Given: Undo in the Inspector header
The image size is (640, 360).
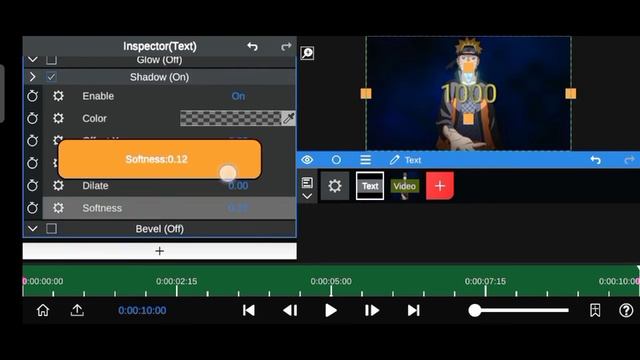Looking at the screenshot, I should coord(252,47).
